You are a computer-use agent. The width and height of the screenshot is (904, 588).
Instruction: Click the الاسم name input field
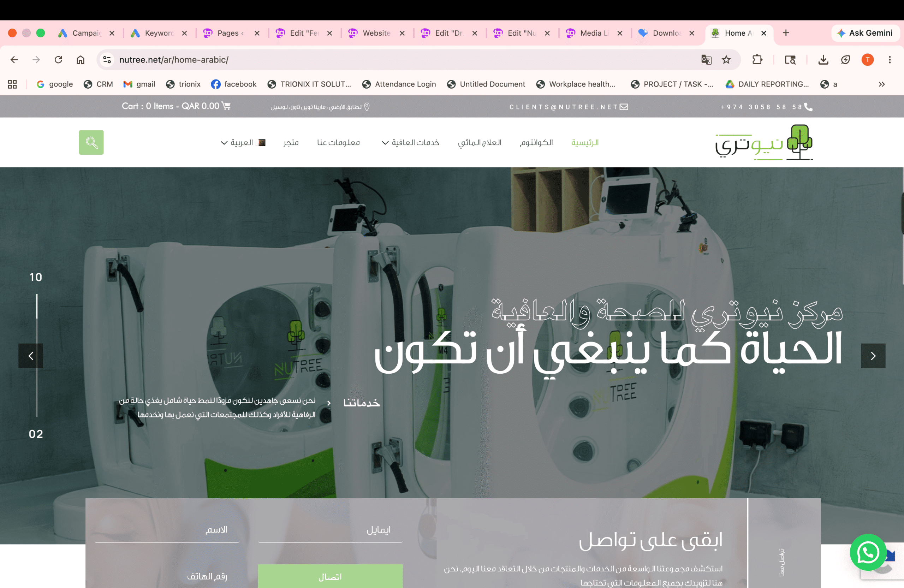point(167,530)
